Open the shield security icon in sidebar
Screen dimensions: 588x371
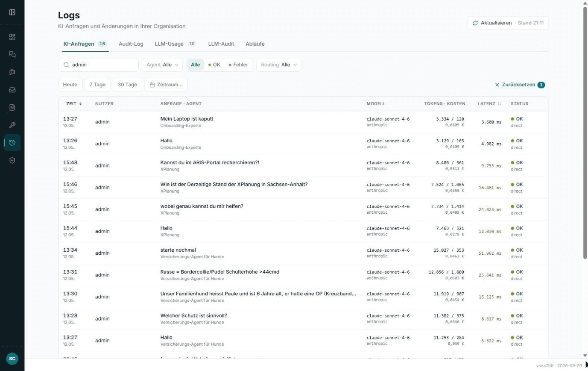coord(12,160)
